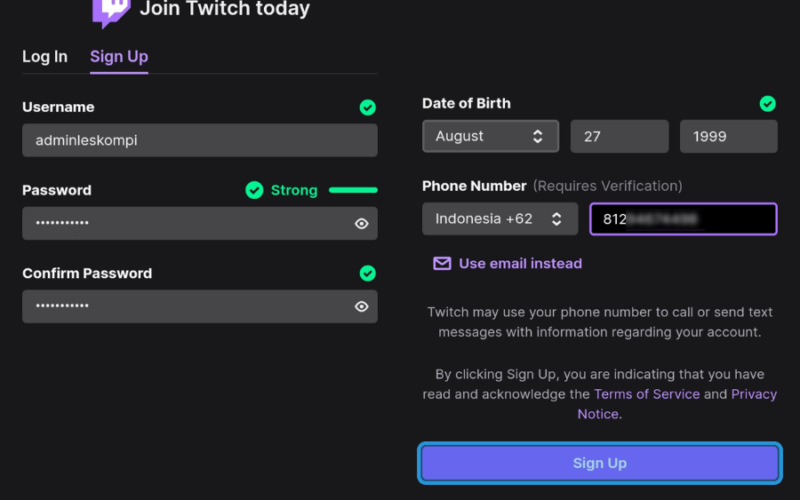Open the Privacy Notice link

point(677,404)
